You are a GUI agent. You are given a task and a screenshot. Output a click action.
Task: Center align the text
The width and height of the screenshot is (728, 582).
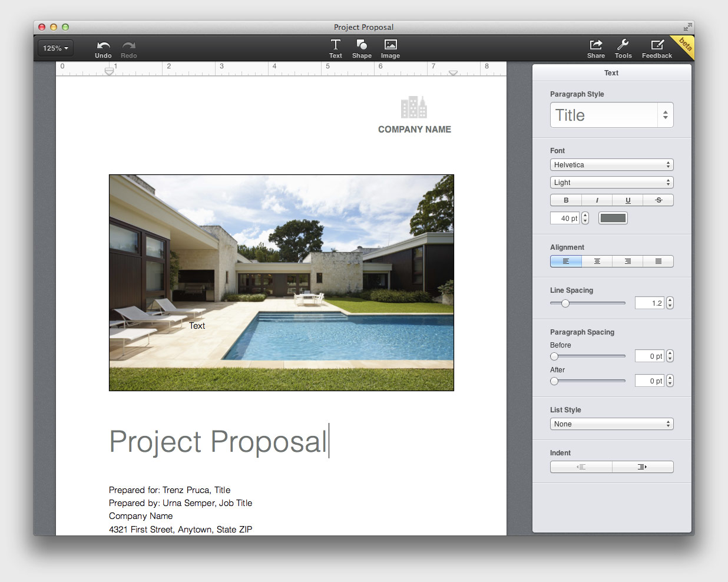[597, 262]
